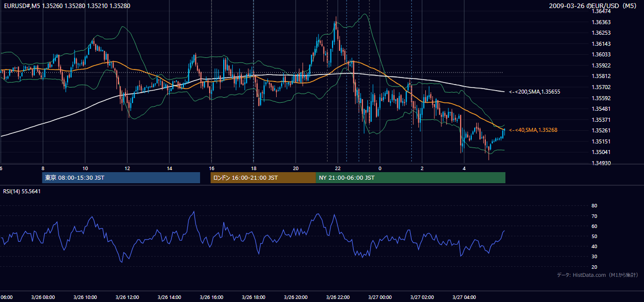
Task: Click price axis value 1.36033
Action: point(601,54)
